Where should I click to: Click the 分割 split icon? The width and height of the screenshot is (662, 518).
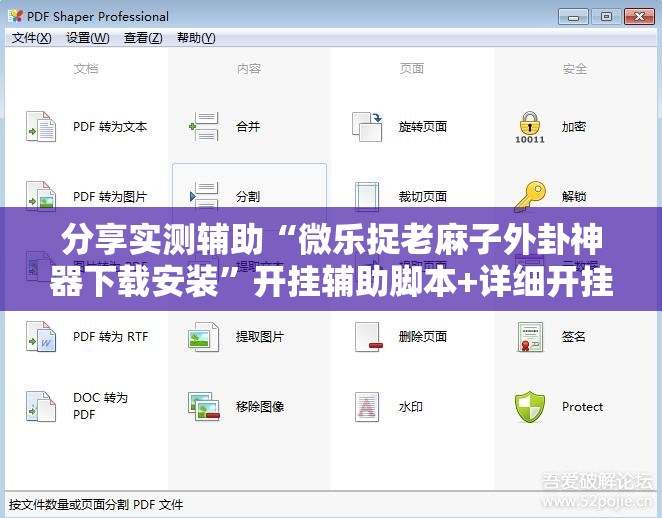(203, 196)
